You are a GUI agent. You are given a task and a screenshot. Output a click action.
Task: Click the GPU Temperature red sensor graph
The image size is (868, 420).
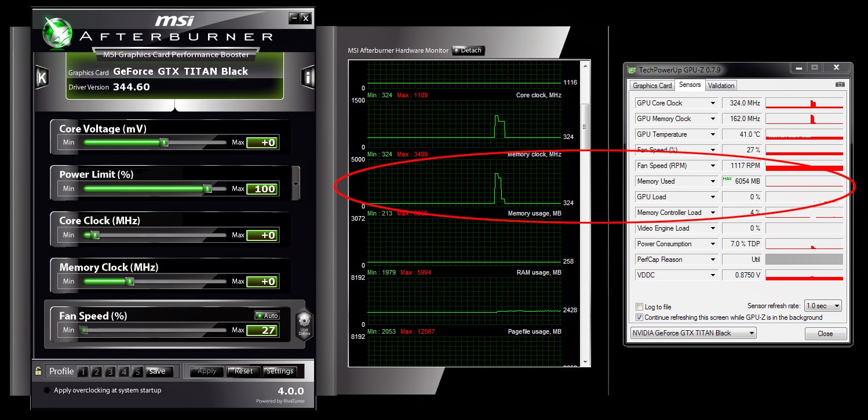pyautogui.click(x=804, y=134)
